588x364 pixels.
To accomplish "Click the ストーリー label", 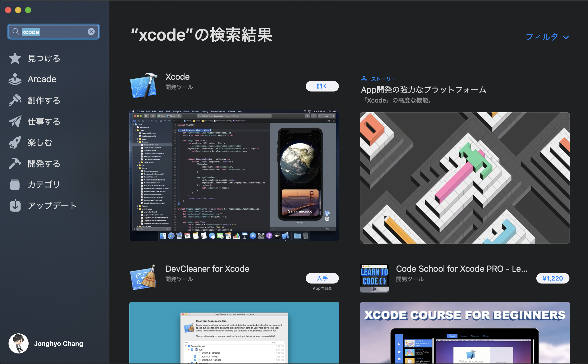I will click(383, 79).
